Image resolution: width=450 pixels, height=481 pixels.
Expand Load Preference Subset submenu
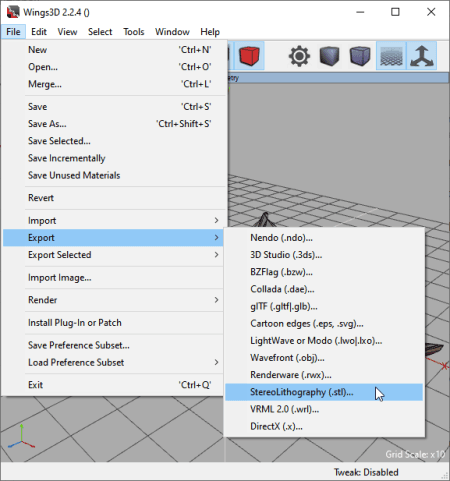tap(114, 362)
